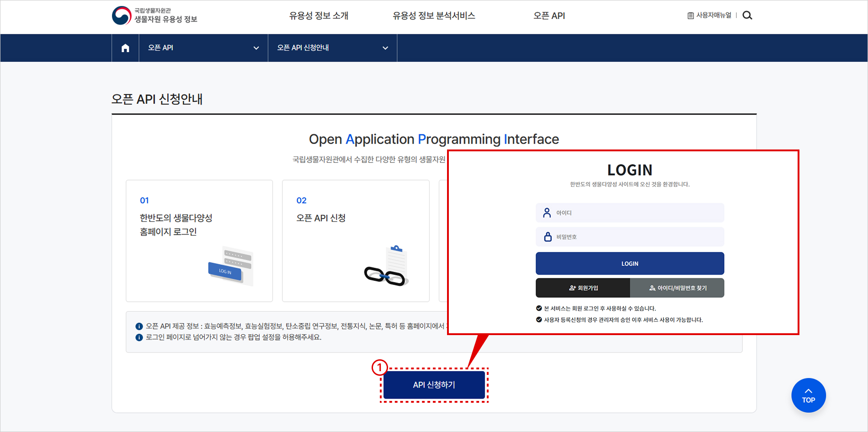
Task: Select the 유용성 정보 소개 menu item
Action: [x=319, y=15]
